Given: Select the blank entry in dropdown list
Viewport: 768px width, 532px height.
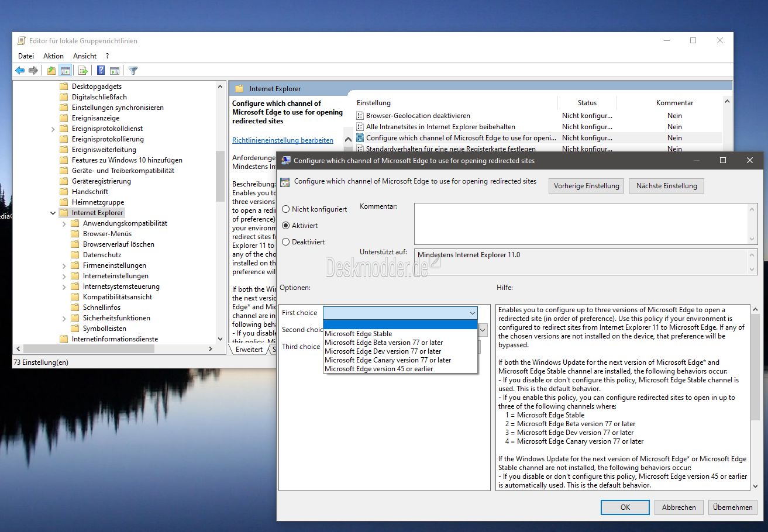Looking at the screenshot, I should click(x=401, y=325).
